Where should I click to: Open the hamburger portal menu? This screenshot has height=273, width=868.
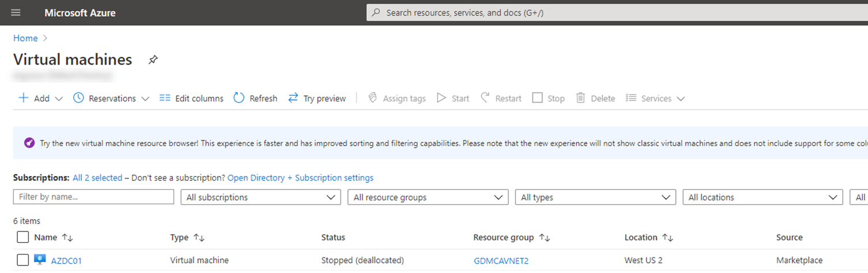tap(16, 13)
